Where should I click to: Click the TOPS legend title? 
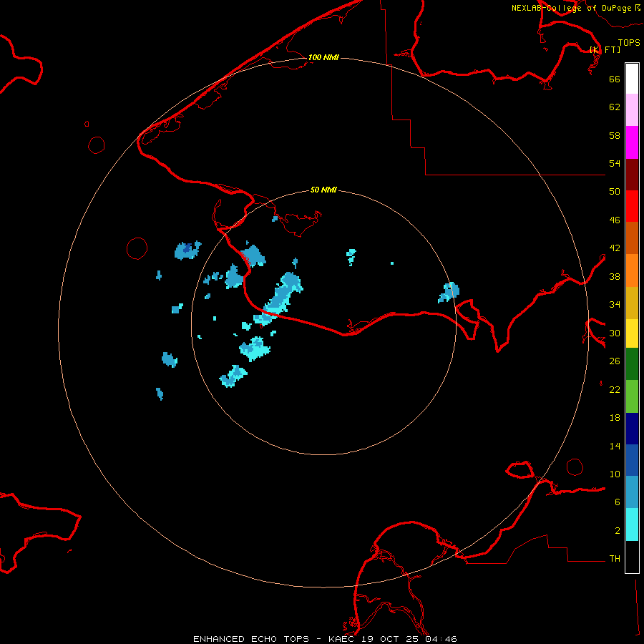tap(629, 42)
